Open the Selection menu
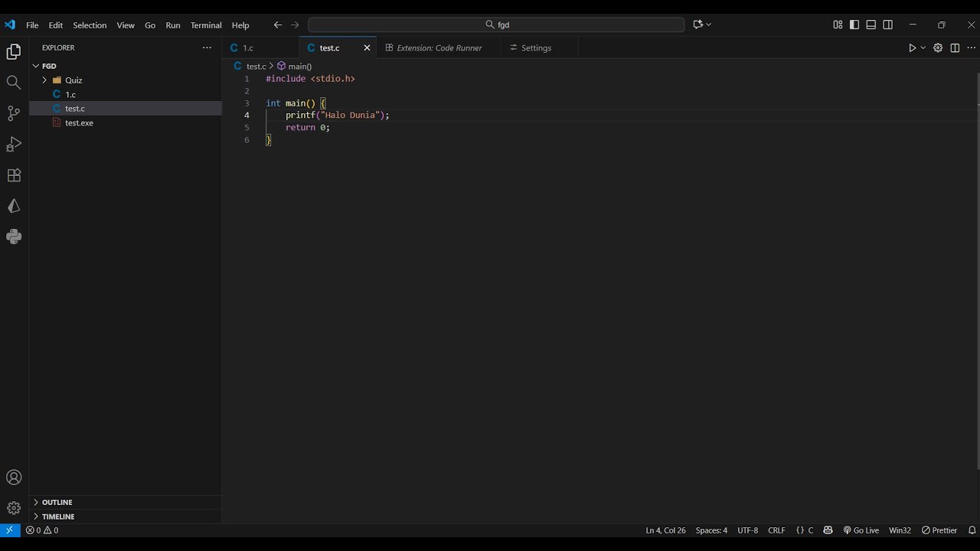 [x=90, y=25]
